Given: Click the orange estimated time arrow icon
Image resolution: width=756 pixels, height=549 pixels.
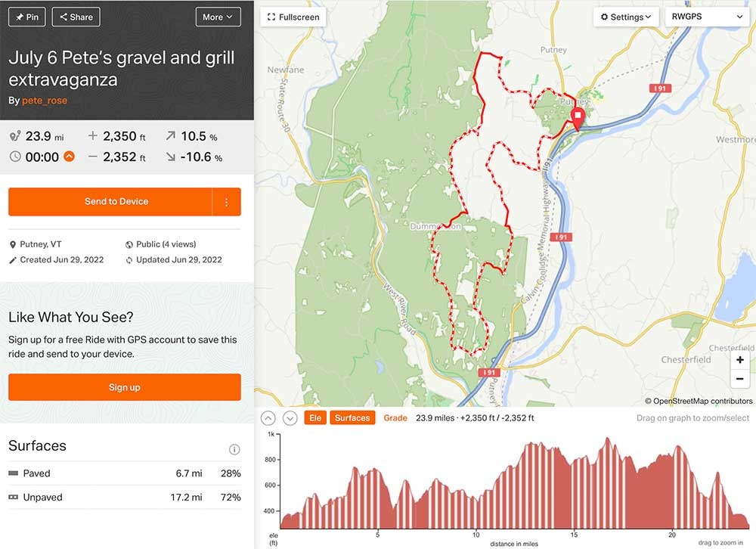Looking at the screenshot, I should pyautogui.click(x=69, y=157).
